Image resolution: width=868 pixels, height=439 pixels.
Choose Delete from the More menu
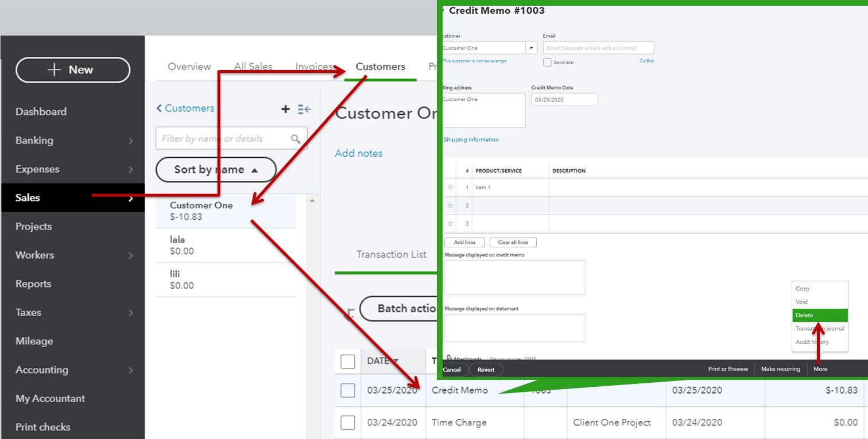coord(820,315)
